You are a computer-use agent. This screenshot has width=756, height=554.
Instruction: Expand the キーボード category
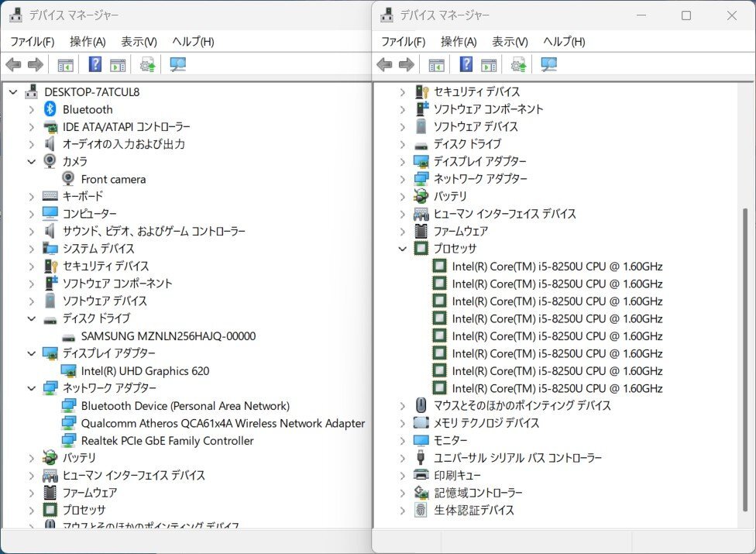coord(31,196)
